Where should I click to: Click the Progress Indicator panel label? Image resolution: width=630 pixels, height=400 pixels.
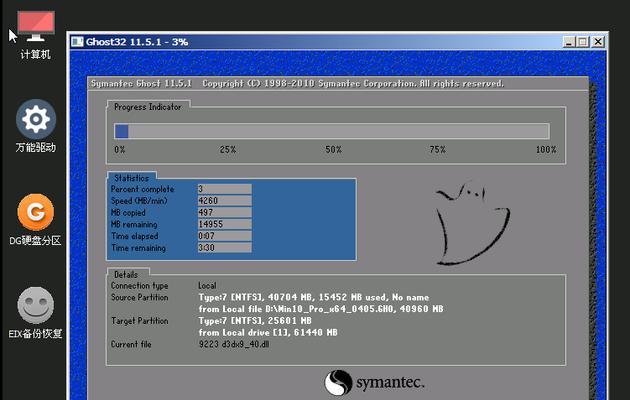(x=147, y=107)
